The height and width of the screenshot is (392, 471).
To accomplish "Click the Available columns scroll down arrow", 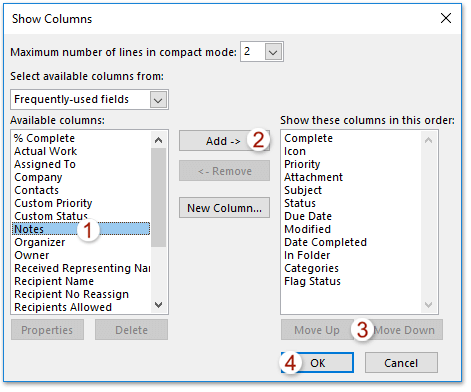I will (x=158, y=305).
